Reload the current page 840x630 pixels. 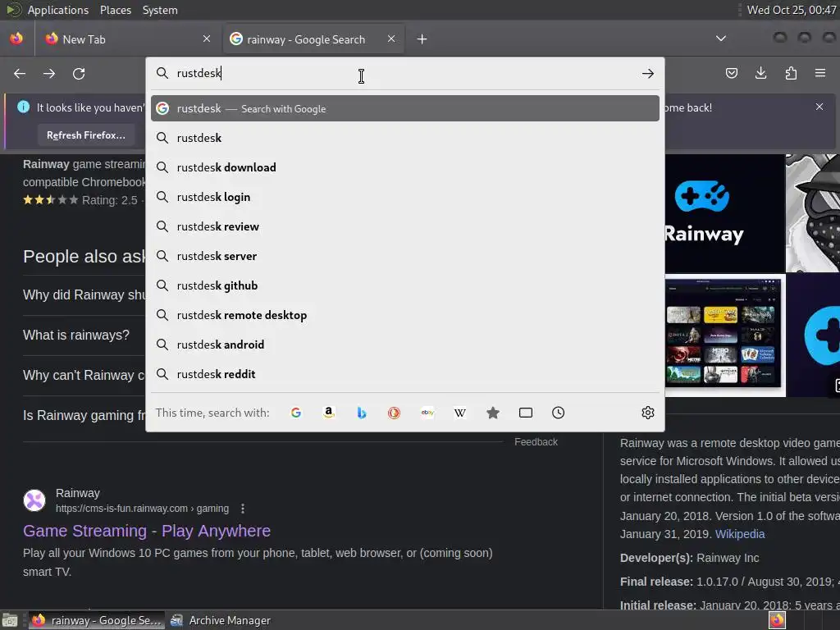tap(79, 73)
